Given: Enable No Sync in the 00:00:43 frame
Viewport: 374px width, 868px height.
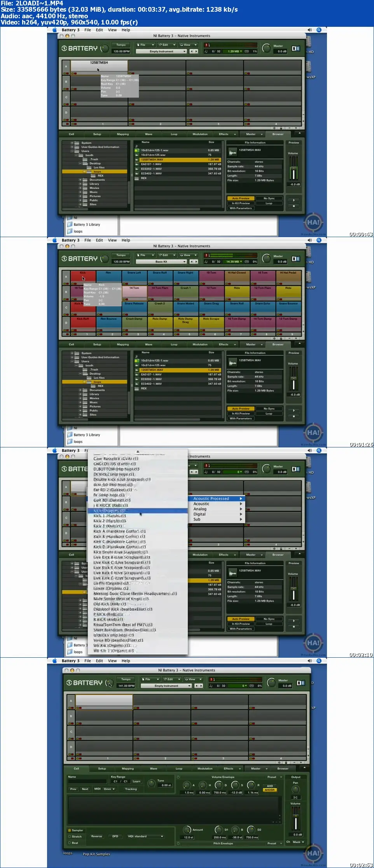Looking at the screenshot, I should 269,198.
